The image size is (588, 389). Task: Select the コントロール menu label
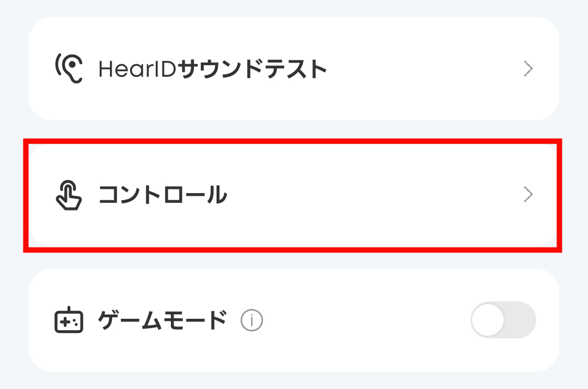pyautogui.click(x=163, y=195)
